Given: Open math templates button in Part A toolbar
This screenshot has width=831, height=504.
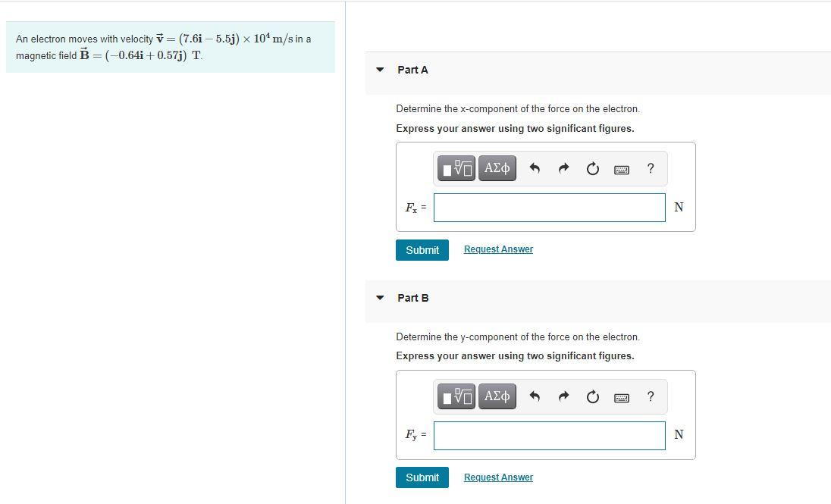Looking at the screenshot, I should pos(456,168).
